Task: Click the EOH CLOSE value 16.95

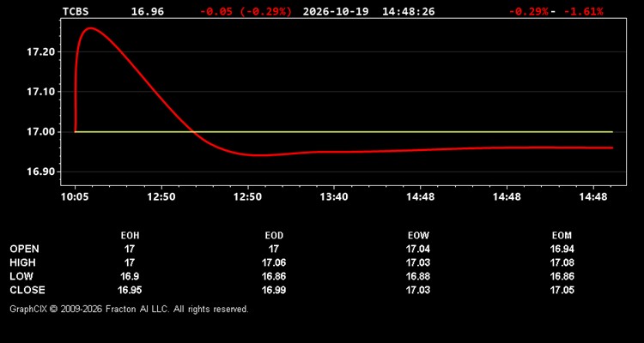Action: (130, 290)
